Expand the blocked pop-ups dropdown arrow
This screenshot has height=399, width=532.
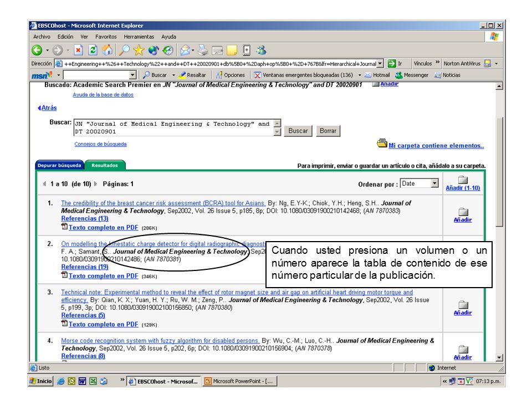(x=360, y=75)
